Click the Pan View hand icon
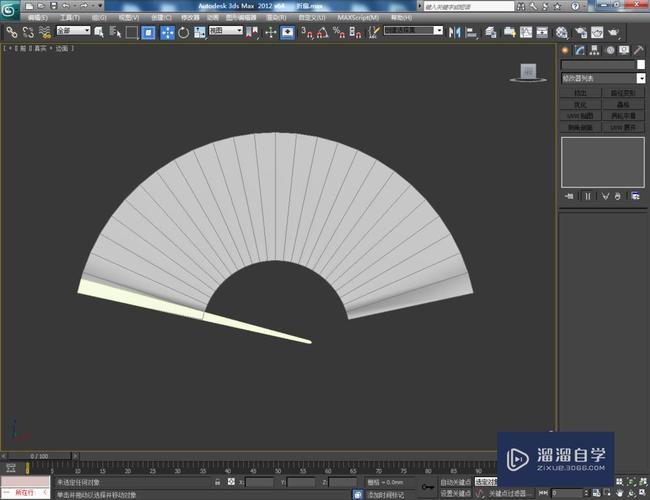 click(x=619, y=493)
